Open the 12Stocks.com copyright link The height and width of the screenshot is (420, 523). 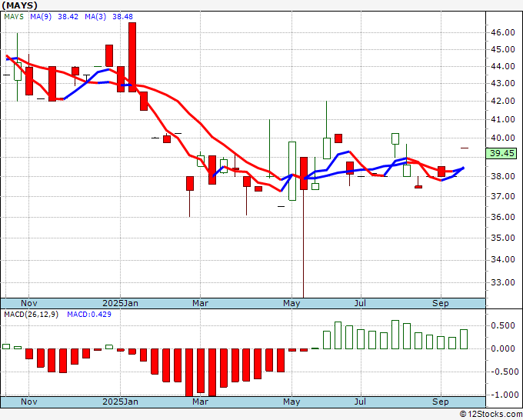pos(491,415)
